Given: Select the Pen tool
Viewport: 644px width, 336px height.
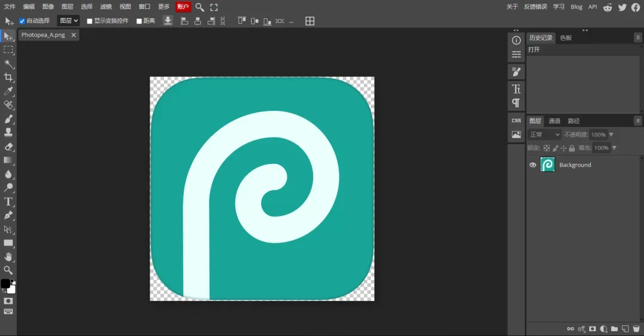Looking at the screenshot, I should click(8, 216).
